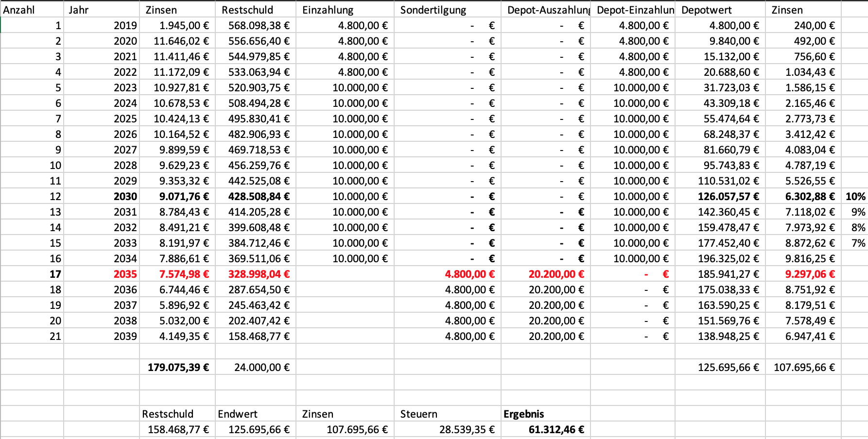This screenshot has height=439, width=868.
Task: Select the interest cell 11.411,46 €
Action: point(177,56)
